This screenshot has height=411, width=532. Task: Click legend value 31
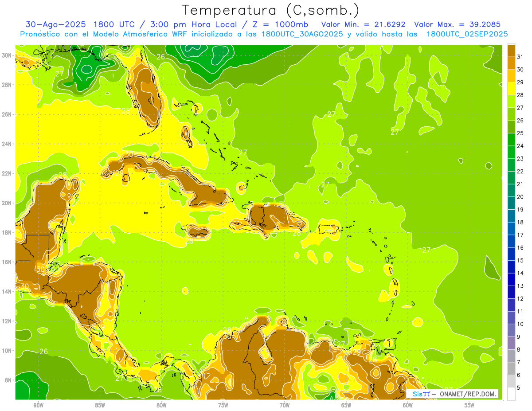tap(520, 57)
